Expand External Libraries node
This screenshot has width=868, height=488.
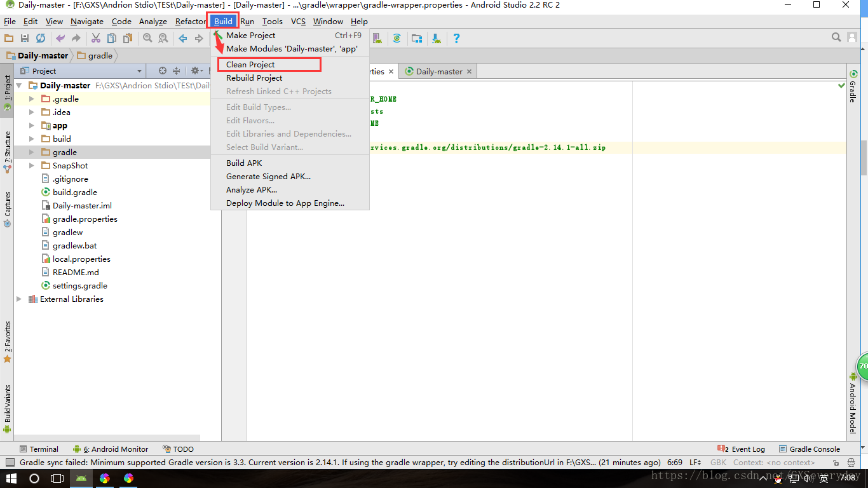19,299
